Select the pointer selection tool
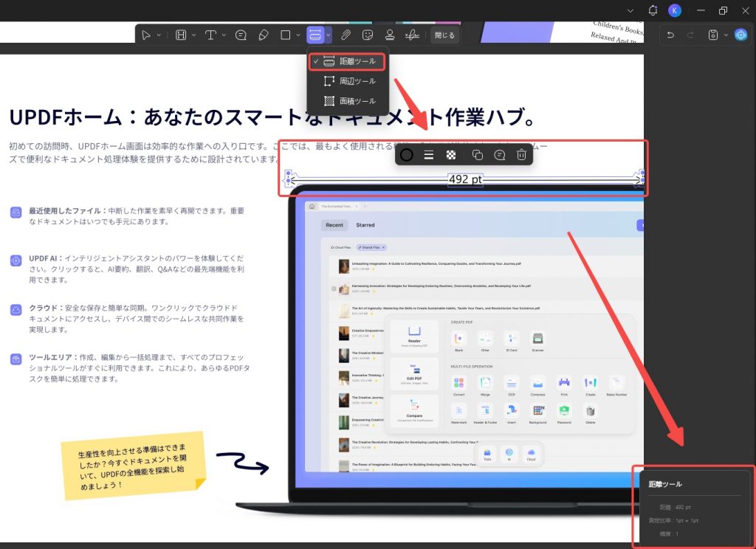The height and width of the screenshot is (549, 756). coord(146,35)
